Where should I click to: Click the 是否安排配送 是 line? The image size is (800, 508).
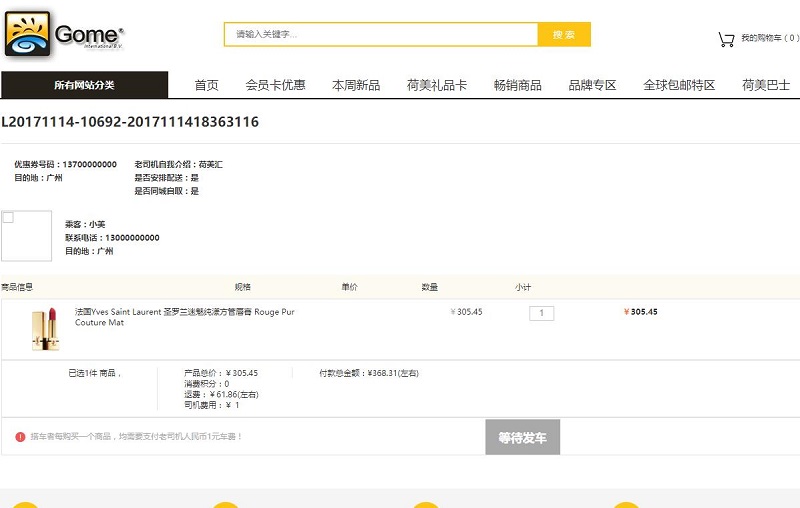click(x=166, y=177)
